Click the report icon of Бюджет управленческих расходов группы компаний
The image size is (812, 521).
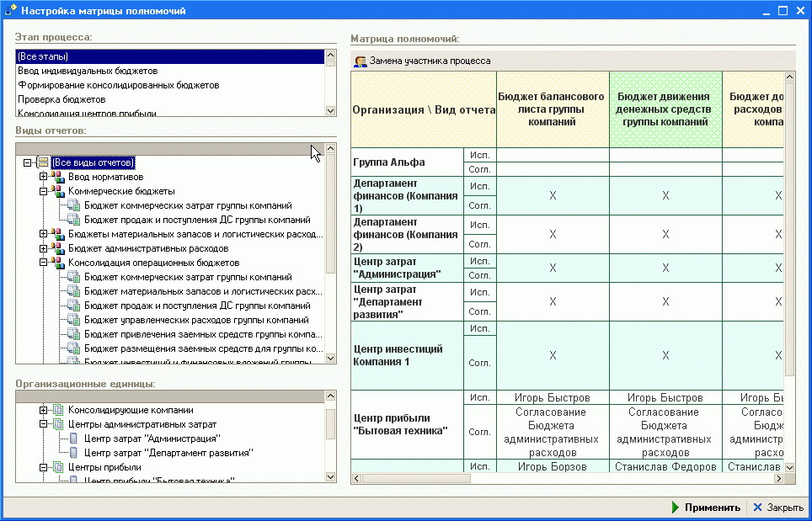click(73, 320)
